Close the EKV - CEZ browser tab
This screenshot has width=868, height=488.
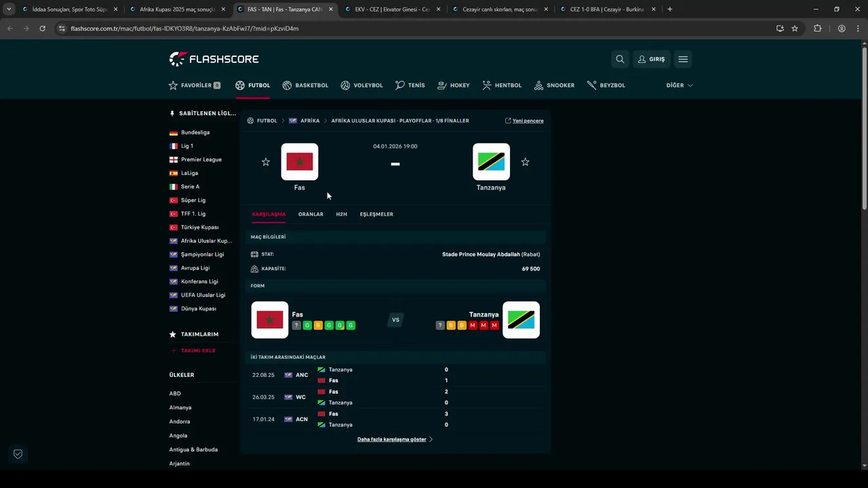tap(439, 9)
